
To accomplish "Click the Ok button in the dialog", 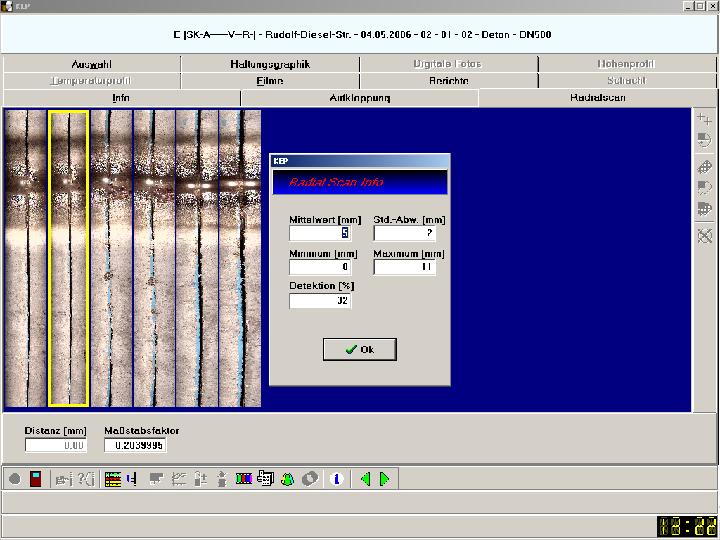I will pyautogui.click(x=360, y=349).
